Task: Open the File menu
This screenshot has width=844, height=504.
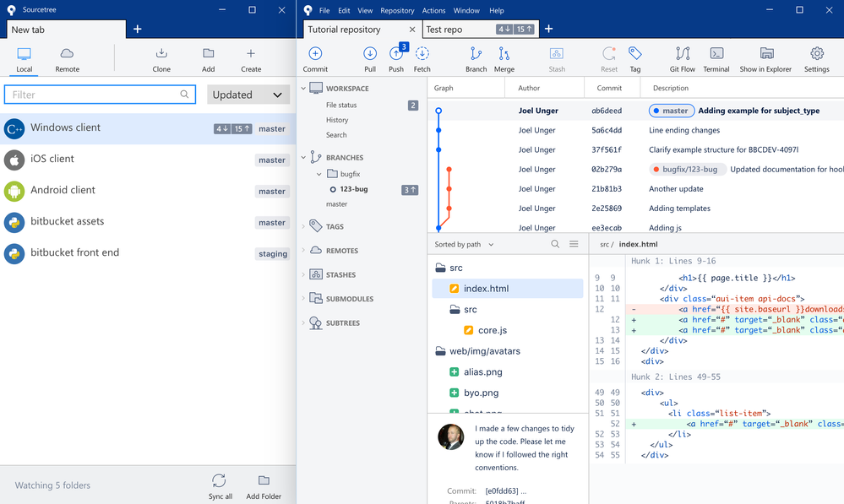Action: pyautogui.click(x=324, y=11)
